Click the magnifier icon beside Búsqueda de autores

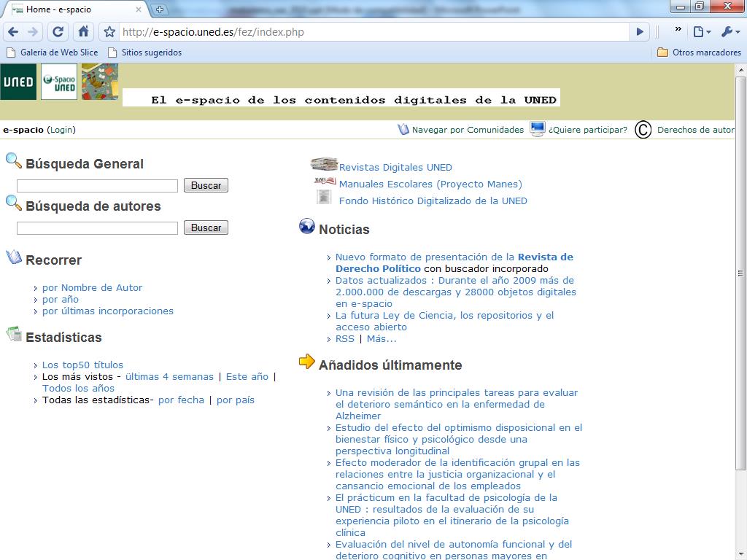tap(13, 203)
